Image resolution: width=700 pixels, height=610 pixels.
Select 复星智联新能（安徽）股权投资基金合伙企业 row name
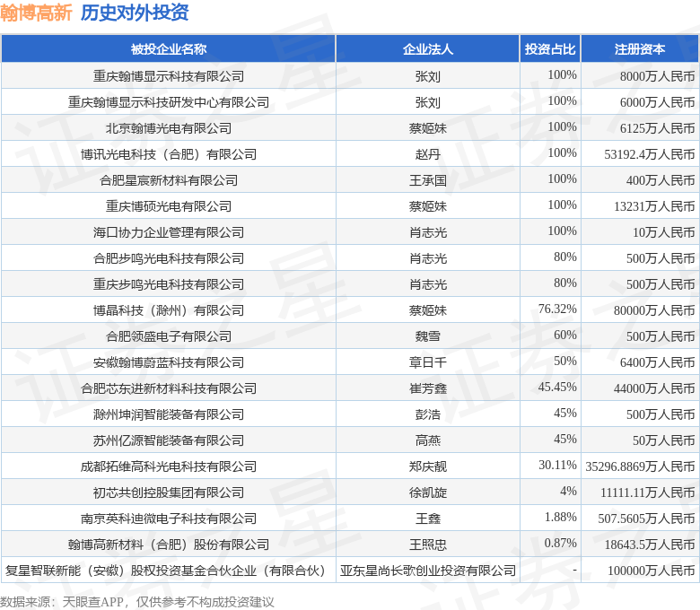[x=165, y=571]
